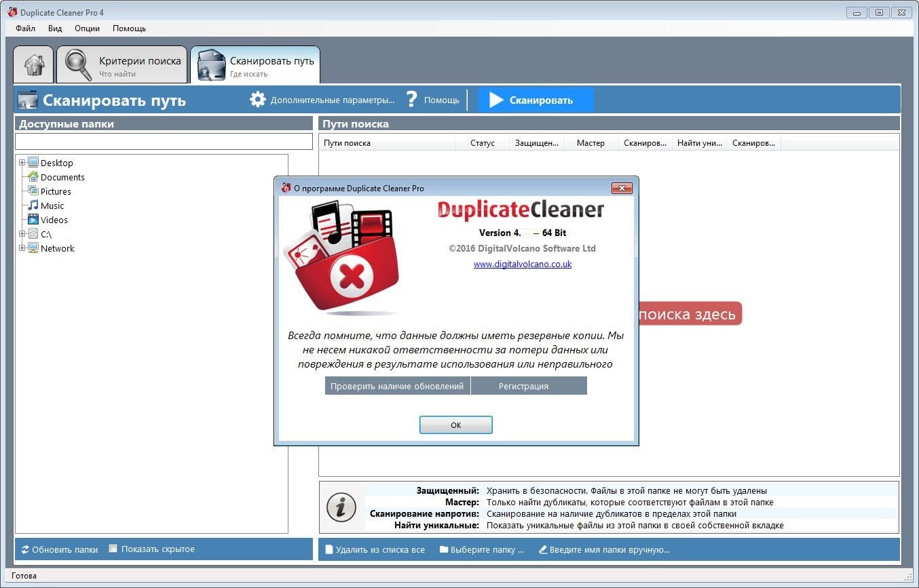This screenshot has height=588, width=919.
Task: Click Введите имя папки вручную...
Action: pos(609,549)
